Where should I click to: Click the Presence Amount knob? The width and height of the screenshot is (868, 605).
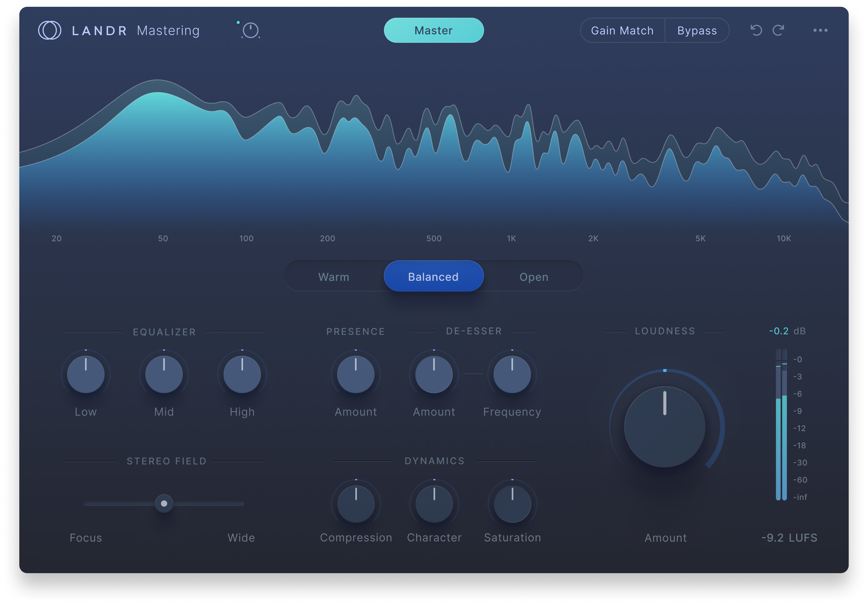point(356,374)
